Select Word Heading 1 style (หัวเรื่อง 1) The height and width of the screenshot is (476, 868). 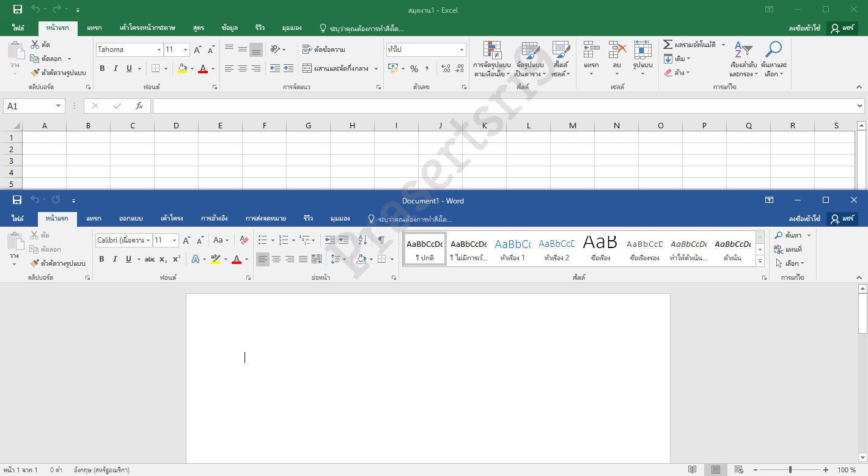tap(512, 249)
